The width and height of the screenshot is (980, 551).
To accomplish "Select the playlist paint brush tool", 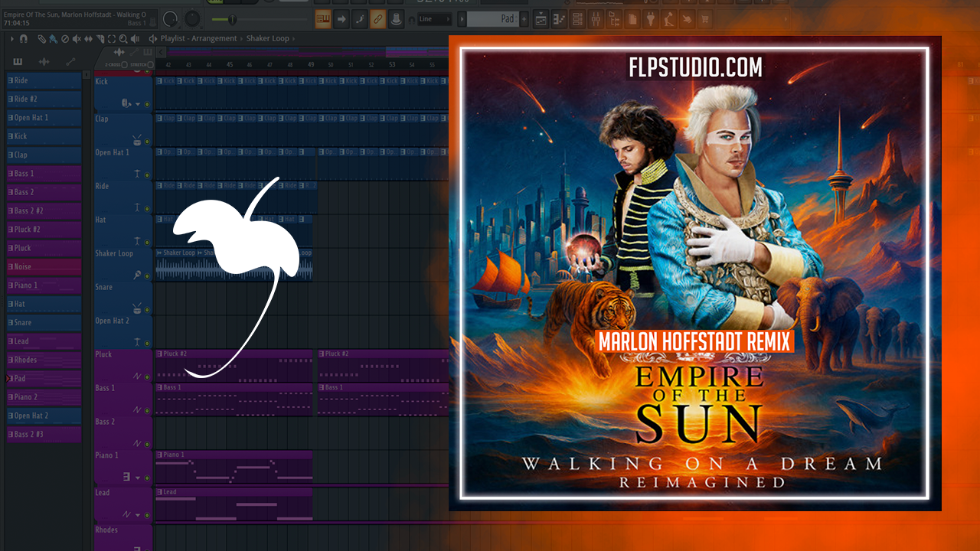I will point(53,38).
